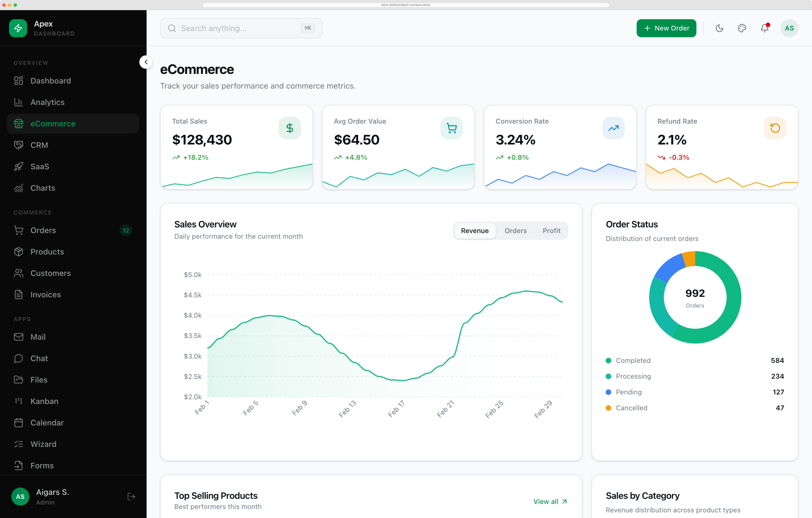Click the Completed count 584
812x518 pixels.
point(777,360)
